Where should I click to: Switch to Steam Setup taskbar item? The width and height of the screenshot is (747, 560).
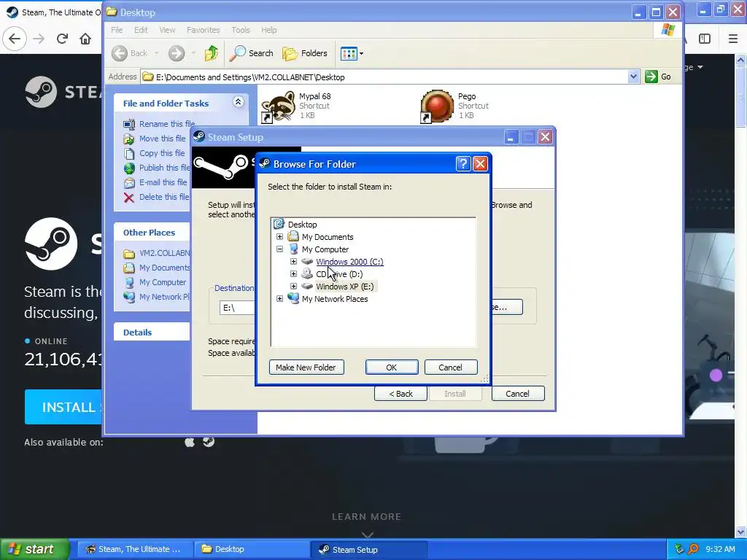click(x=368, y=549)
